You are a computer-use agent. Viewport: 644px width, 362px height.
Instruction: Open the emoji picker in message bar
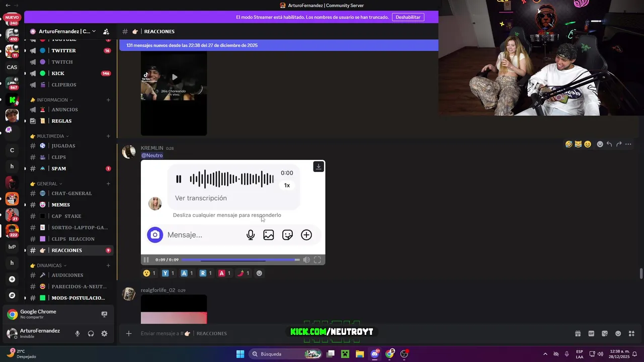[x=618, y=333]
